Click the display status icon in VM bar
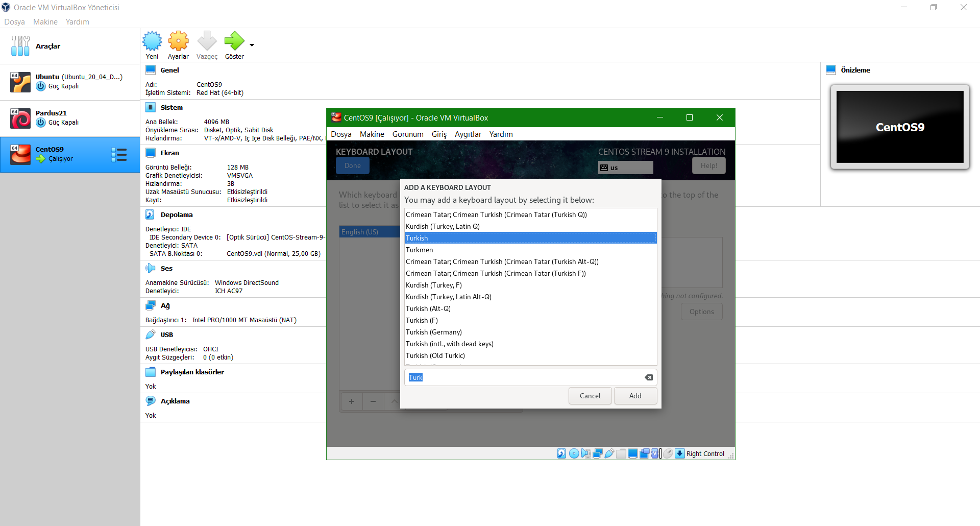980x526 pixels. coord(633,453)
